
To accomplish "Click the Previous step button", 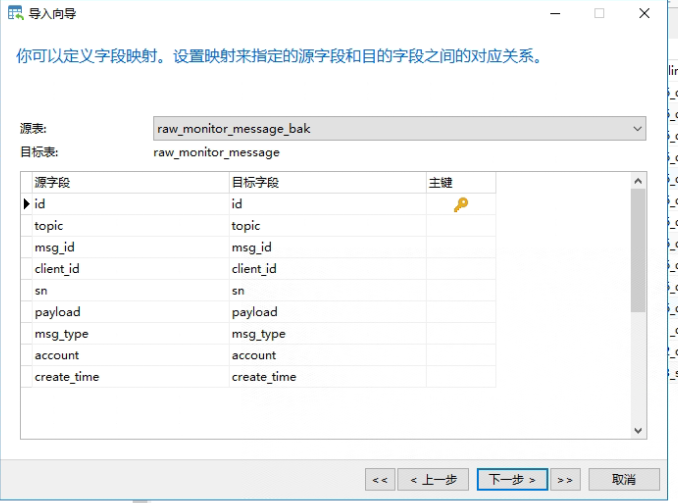I will pos(435,479).
